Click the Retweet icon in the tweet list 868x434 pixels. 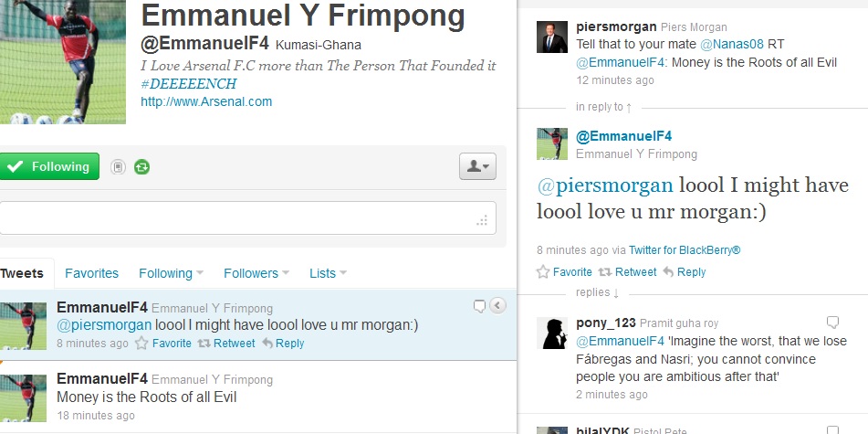pyautogui.click(x=204, y=344)
